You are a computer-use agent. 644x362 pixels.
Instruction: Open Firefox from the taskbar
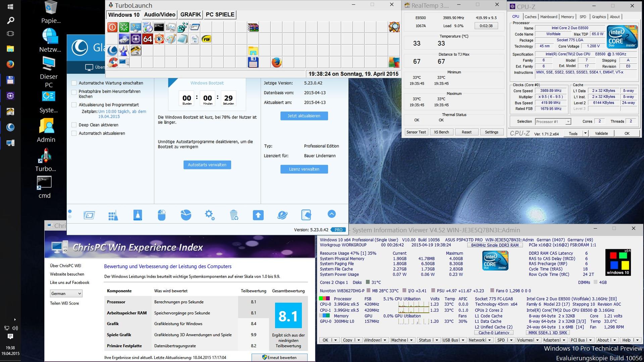coord(10,64)
